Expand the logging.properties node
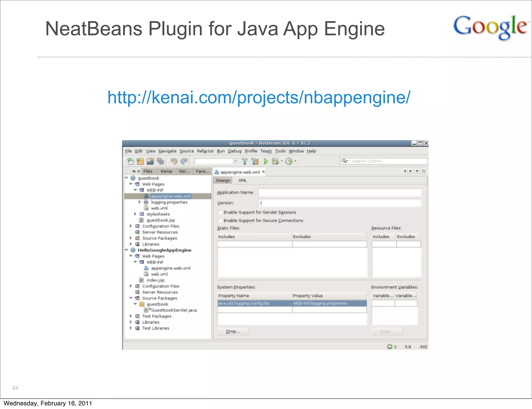This screenshot has width=532, height=409. point(140,202)
